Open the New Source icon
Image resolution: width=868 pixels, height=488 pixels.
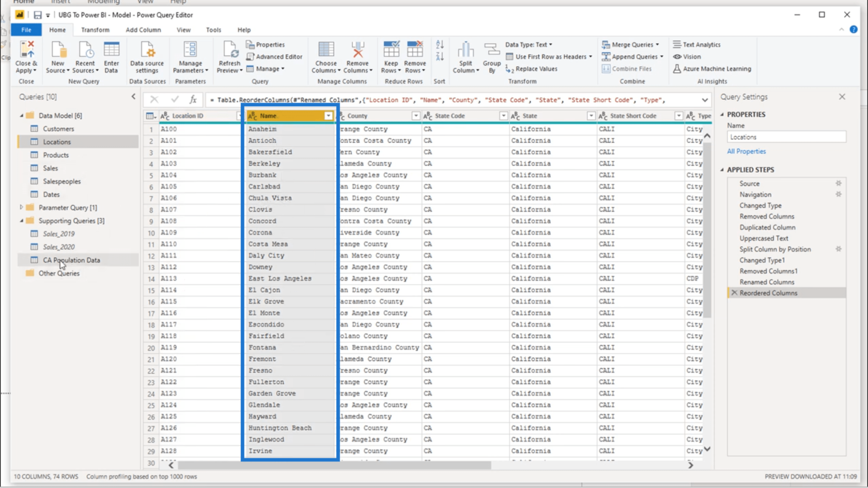[x=58, y=49]
